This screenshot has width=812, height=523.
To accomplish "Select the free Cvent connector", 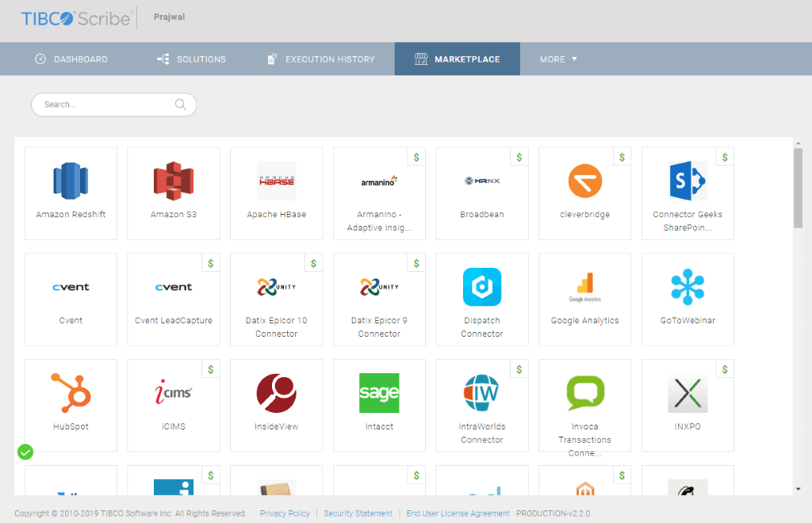I will 71,300.
